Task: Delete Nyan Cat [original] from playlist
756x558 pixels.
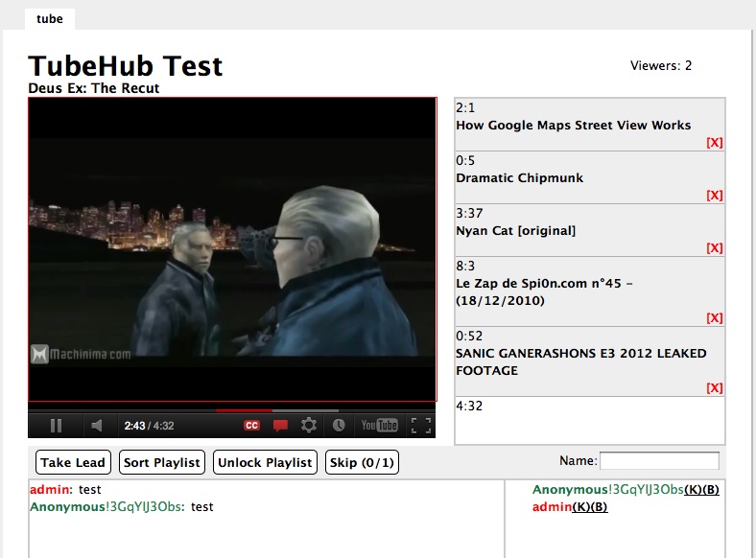Action: pyautogui.click(x=714, y=248)
